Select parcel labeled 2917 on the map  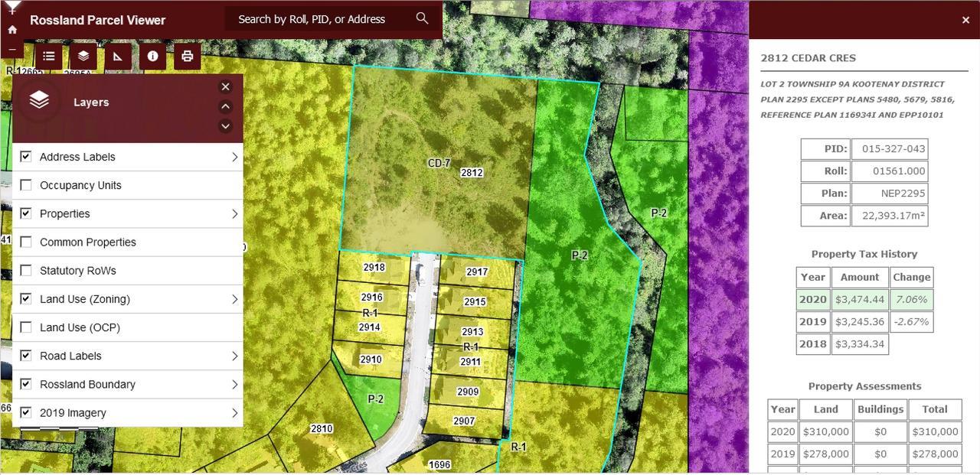(476, 272)
